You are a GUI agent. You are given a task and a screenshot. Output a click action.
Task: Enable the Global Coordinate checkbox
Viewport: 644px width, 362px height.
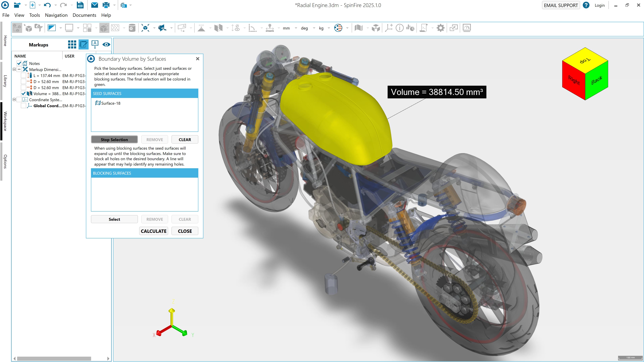23,106
